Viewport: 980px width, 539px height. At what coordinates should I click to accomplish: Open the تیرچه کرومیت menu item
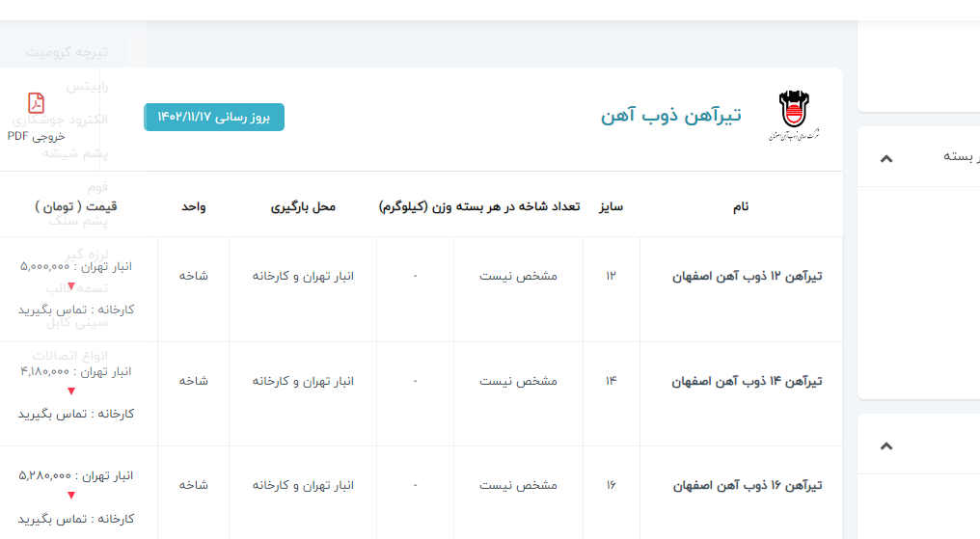[67, 51]
